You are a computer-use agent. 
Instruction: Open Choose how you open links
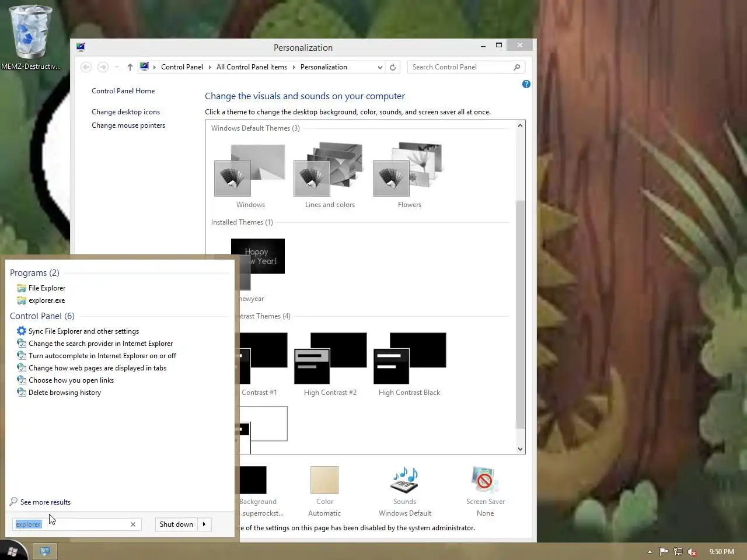pyautogui.click(x=65, y=380)
